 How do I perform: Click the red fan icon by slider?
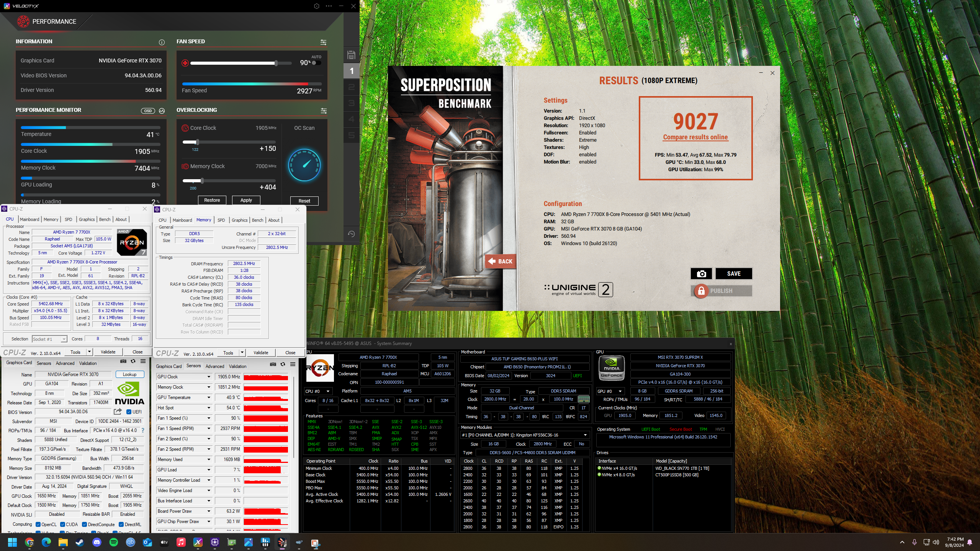pyautogui.click(x=185, y=63)
